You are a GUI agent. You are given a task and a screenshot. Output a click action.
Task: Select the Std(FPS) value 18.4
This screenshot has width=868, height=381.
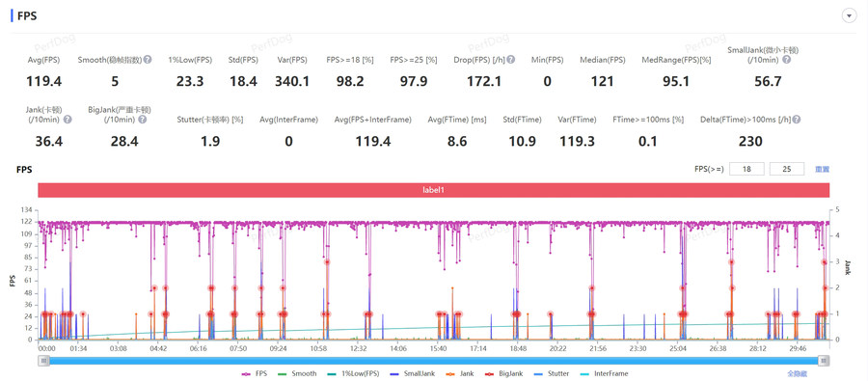pyautogui.click(x=243, y=82)
